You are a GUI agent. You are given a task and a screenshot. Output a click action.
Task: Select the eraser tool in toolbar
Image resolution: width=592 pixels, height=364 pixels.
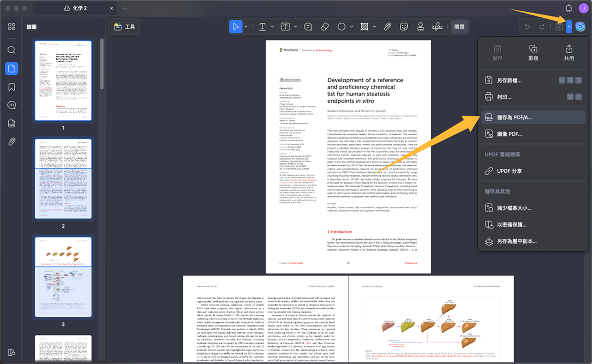coord(325,27)
